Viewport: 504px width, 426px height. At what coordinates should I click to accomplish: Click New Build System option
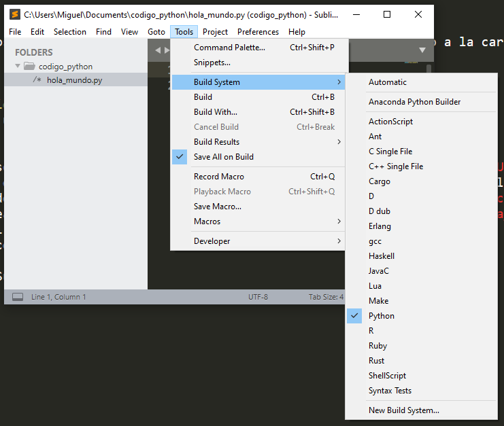(x=403, y=410)
